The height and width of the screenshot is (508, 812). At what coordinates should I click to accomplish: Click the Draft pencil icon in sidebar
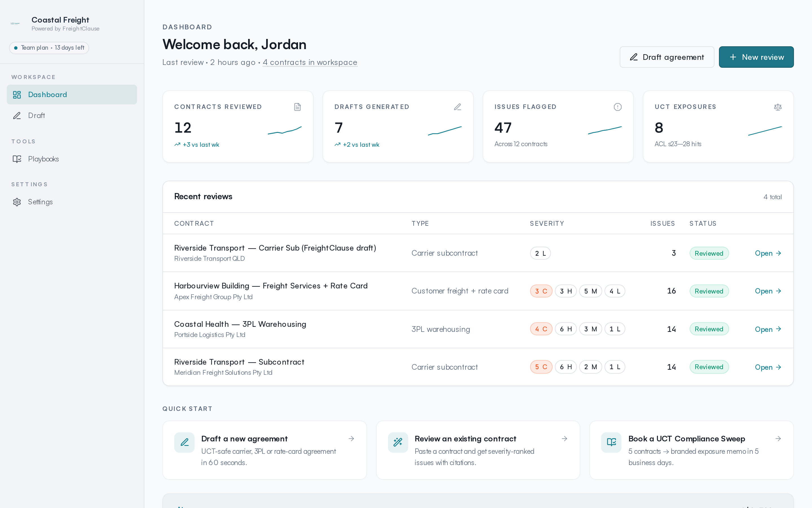tap(17, 116)
